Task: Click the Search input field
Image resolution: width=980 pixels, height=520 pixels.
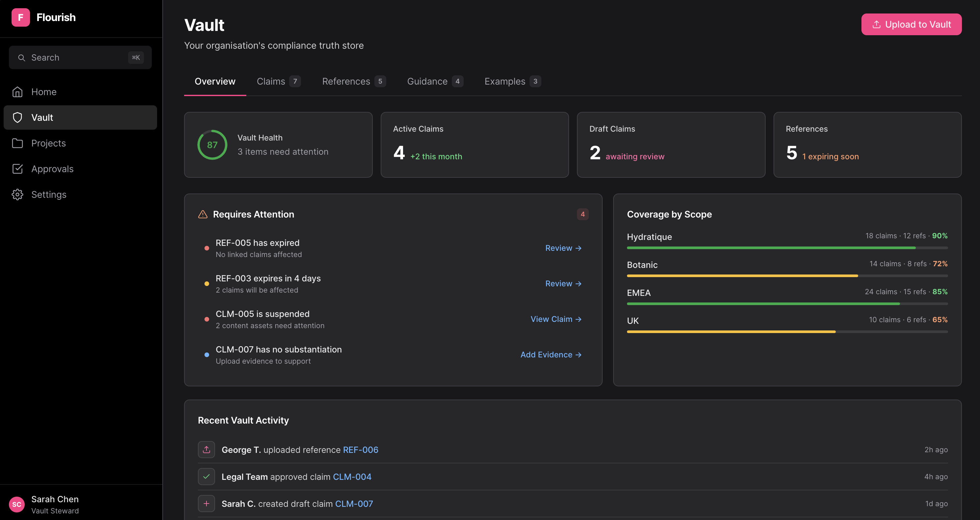Action: (x=80, y=57)
